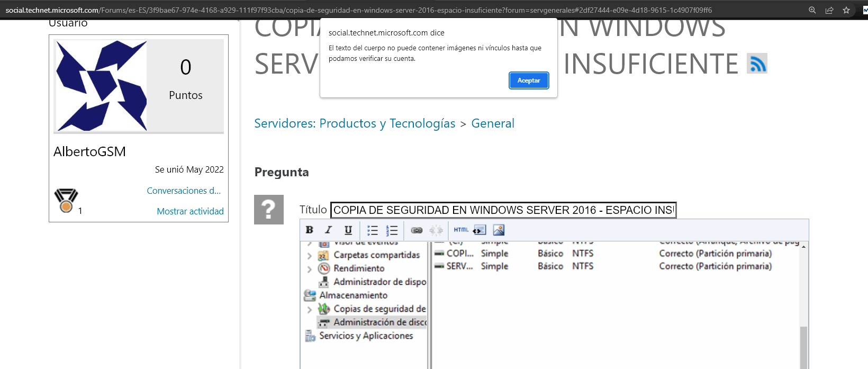Click the Correcto status in the SERV... row
868x369 pixels.
715,266
